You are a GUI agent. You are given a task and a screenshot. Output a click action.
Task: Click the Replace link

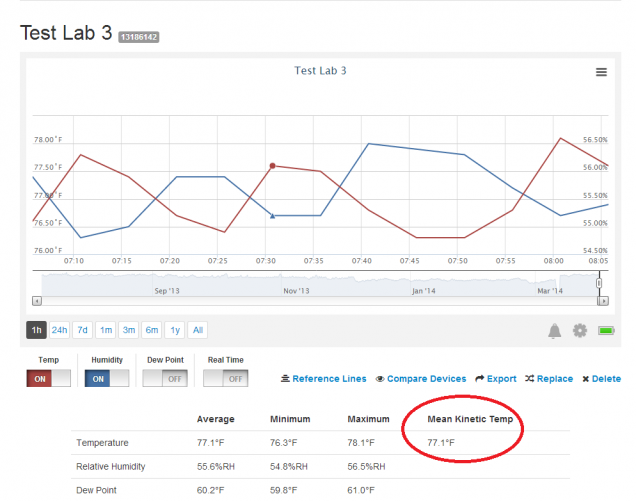[x=554, y=379]
